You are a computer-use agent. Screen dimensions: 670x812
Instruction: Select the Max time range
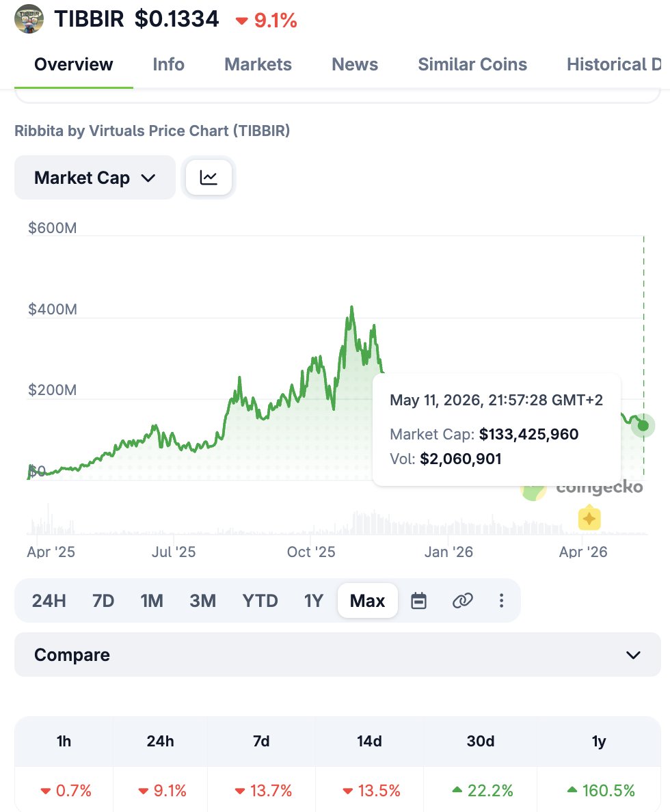point(367,601)
